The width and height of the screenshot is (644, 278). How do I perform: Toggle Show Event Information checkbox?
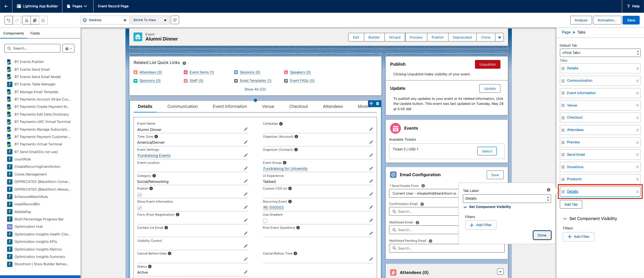(x=140, y=208)
